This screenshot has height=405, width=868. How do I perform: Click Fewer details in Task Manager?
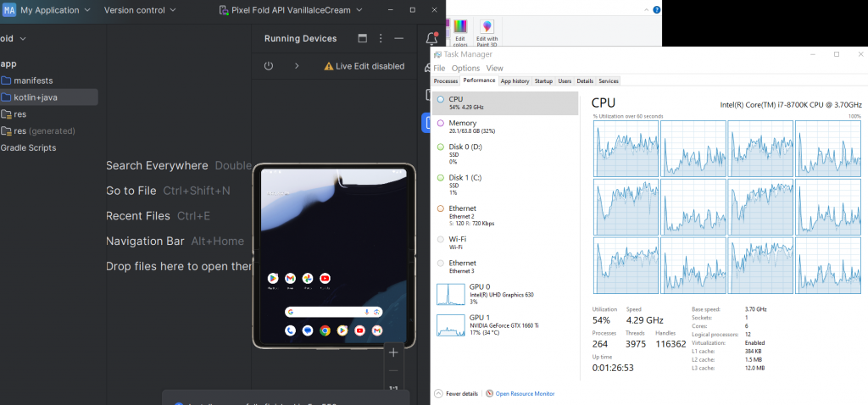click(456, 393)
